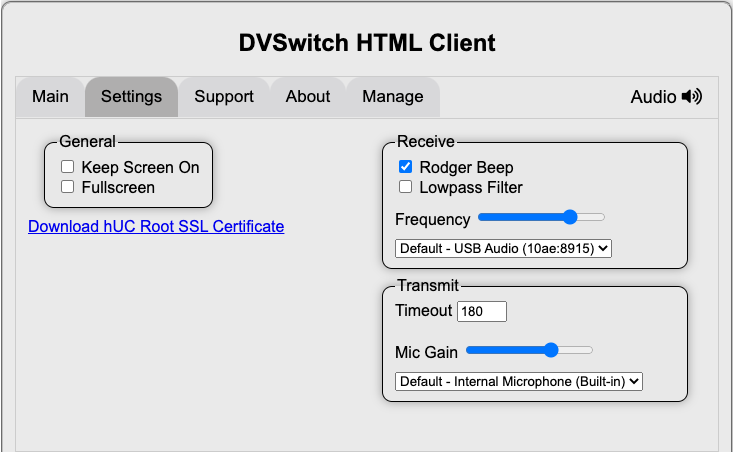Click the far-left end of the Frequency slider
The height and width of the screenshot is (452, 733).
pos(481,217)
